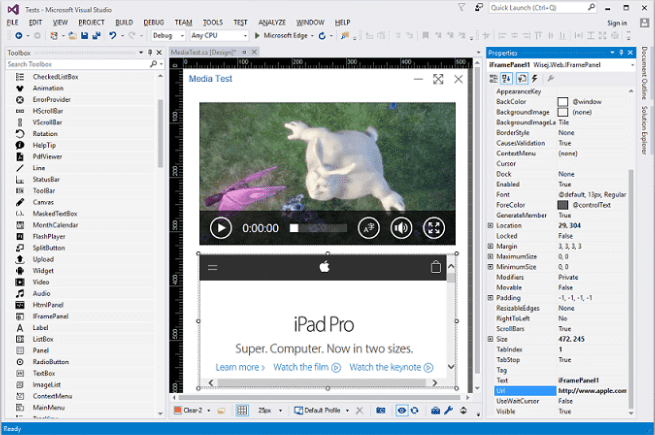Open the ANALYZE menu
This screenshot has width=655, height=435.
coord(272,23)
